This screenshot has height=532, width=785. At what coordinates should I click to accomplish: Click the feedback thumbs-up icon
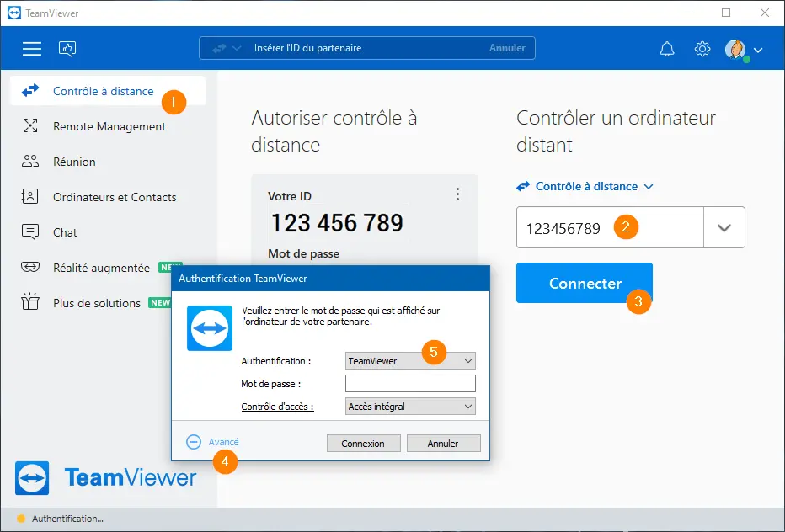point(67,49)
